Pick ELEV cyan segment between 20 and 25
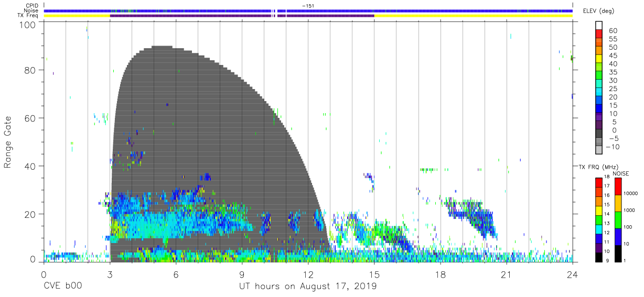Viewport: 644px width, 297px height. coord(599,93)
